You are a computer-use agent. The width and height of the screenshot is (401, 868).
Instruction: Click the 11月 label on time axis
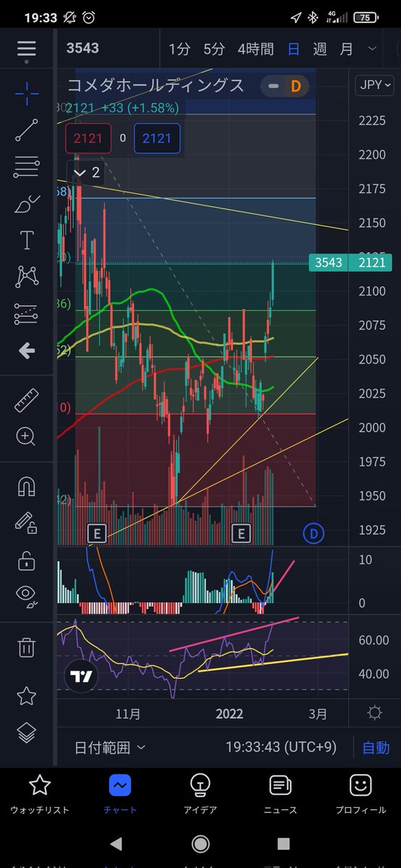coord(127,713)
